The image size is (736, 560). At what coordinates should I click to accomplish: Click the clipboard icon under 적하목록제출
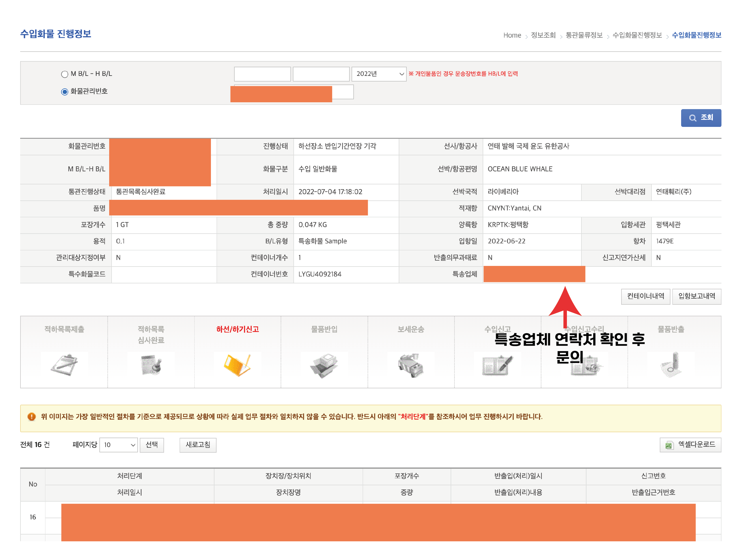tap(64, 365)
